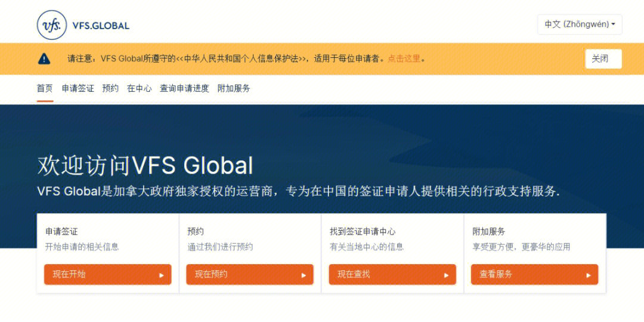644x322 pixels.
Task: Click the 请注意 privacy law notice text
Action: coord(247,58)
